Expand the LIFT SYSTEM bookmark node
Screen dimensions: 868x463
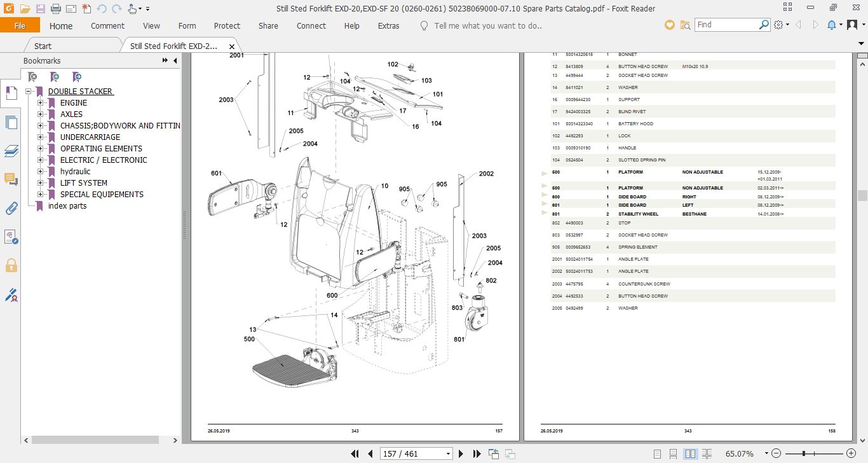pos(40,183)
